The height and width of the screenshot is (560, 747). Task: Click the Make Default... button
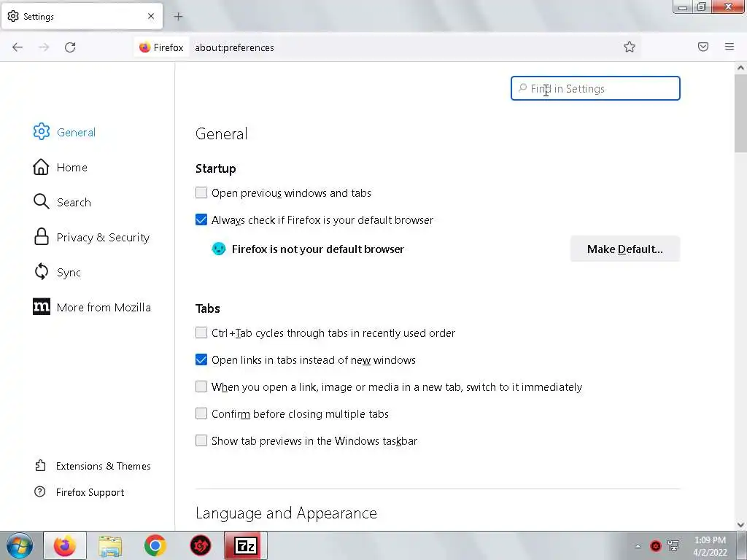[x=625, y=249]
